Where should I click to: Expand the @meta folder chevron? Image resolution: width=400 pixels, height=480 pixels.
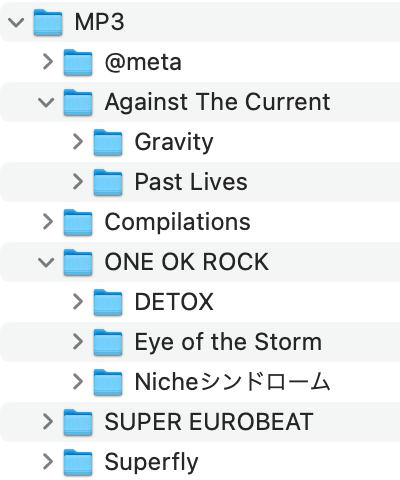tap(48, 62)
